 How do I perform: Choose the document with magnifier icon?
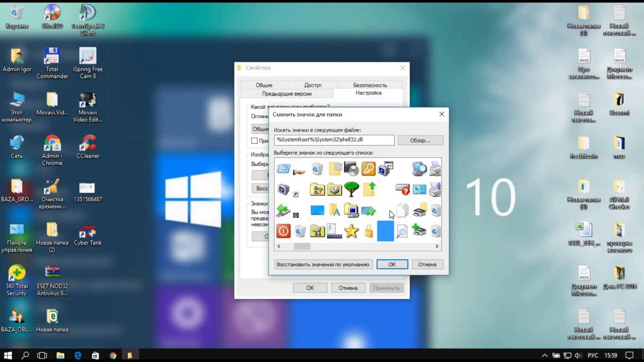pyautogui.click(x=401, y=231)
